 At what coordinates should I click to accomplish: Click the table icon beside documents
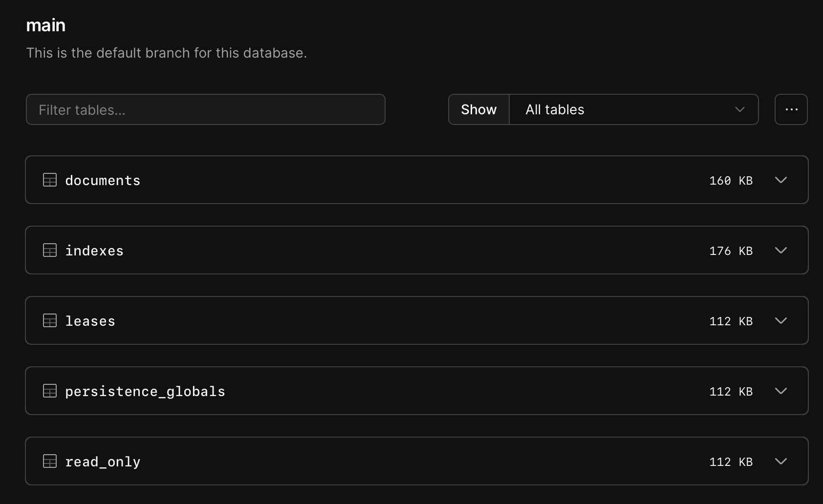50,180
